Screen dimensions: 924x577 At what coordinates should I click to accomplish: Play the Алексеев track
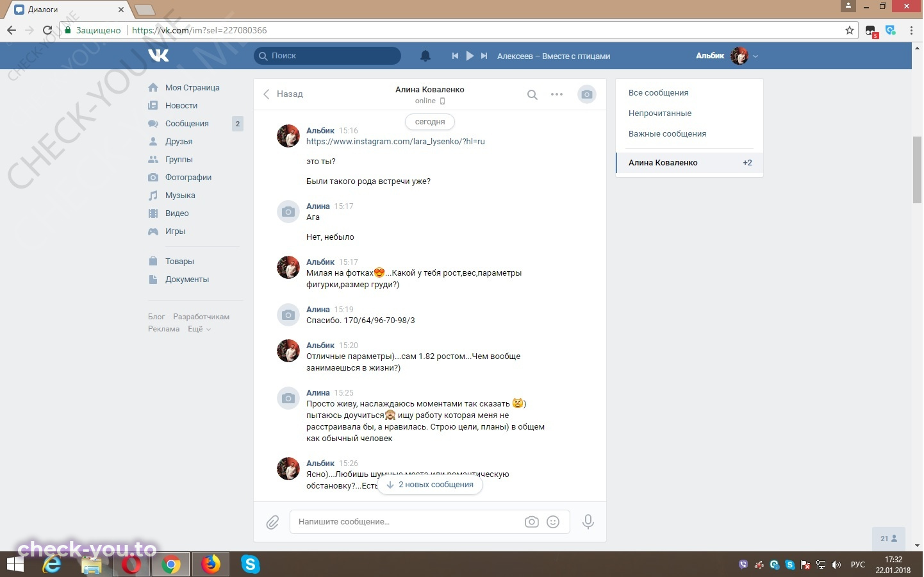point(470,56)
